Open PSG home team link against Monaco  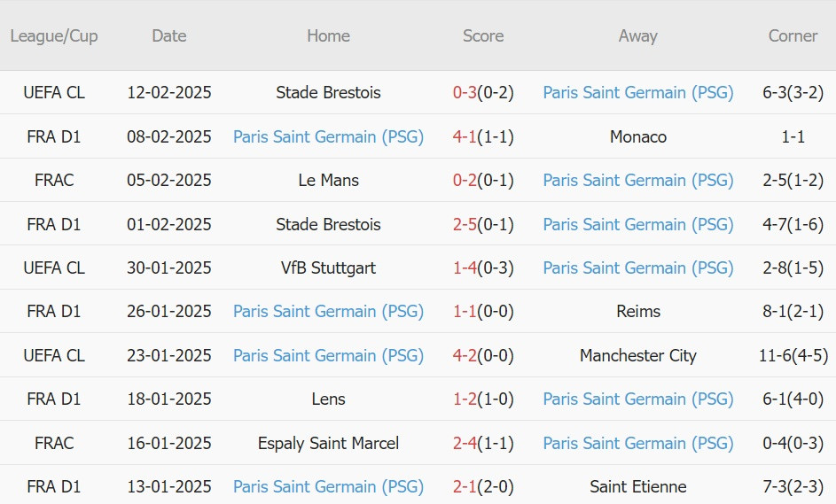(x=328, y=137)
